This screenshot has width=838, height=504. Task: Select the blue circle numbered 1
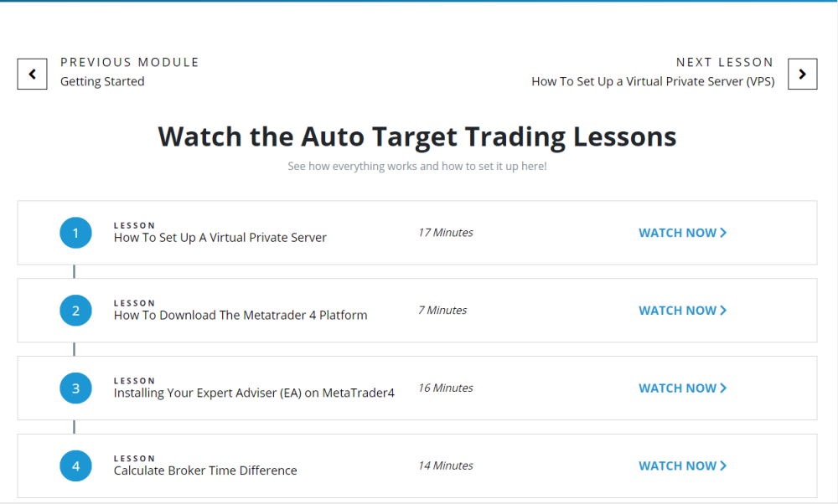(75, 233)
